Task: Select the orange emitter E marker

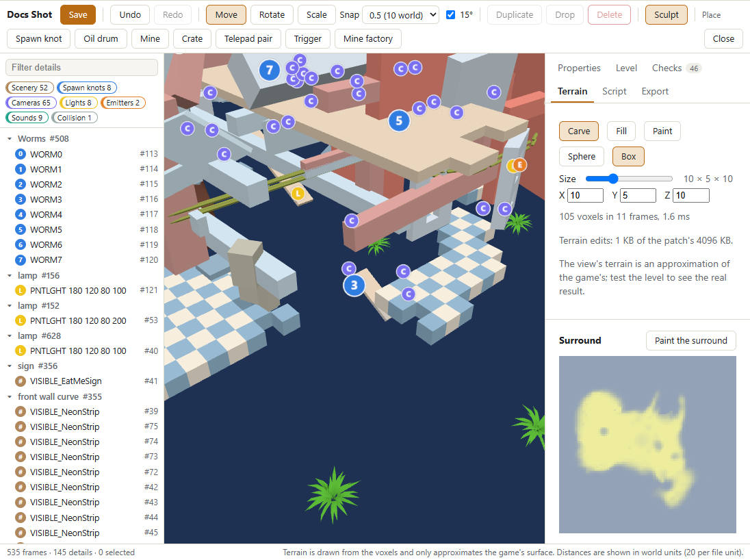Action: [519, 165]
